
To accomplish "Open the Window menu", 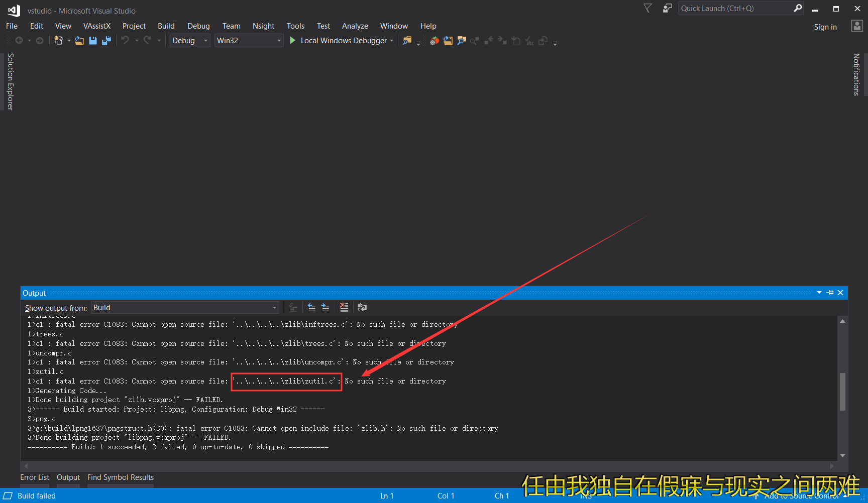I will [x=394, y=26].
